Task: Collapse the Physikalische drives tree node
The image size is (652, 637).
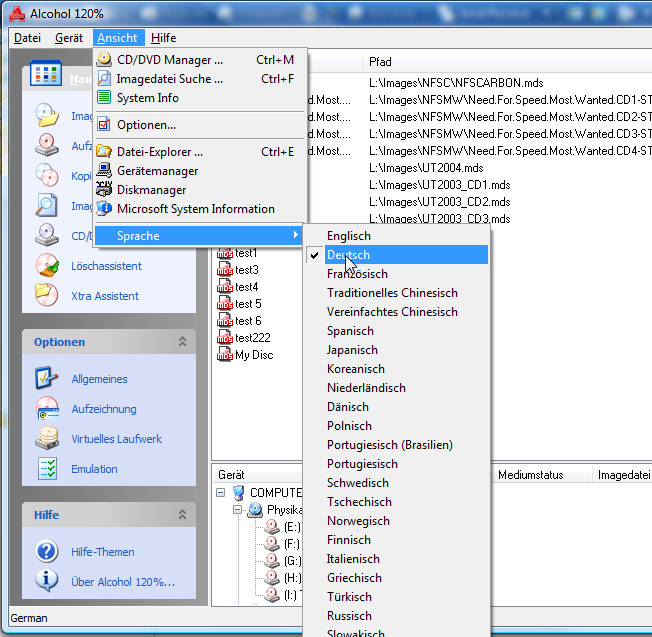Action: pyautogui.click(x=237, y=510)
